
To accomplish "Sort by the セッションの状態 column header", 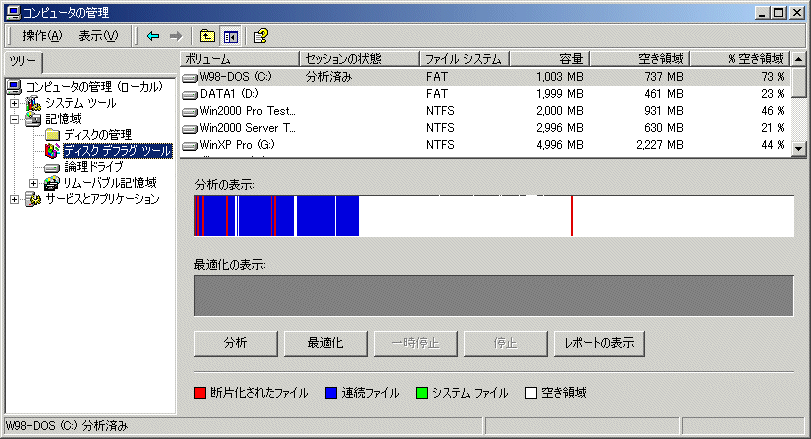I will pyautogui.click(x=359, y=59).
